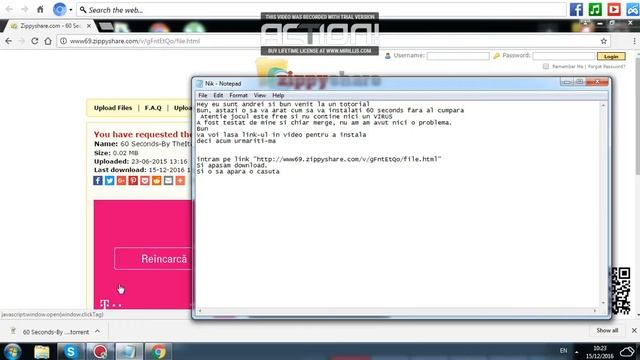This screenshot has width=640, height=360.
Task: Switch to Notepad from the taskbar
Action: [129, 351]
